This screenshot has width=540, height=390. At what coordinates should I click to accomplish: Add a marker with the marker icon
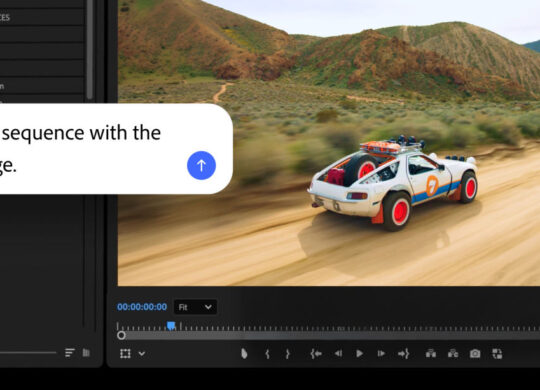pyautogui.click(x=244, y=353)
